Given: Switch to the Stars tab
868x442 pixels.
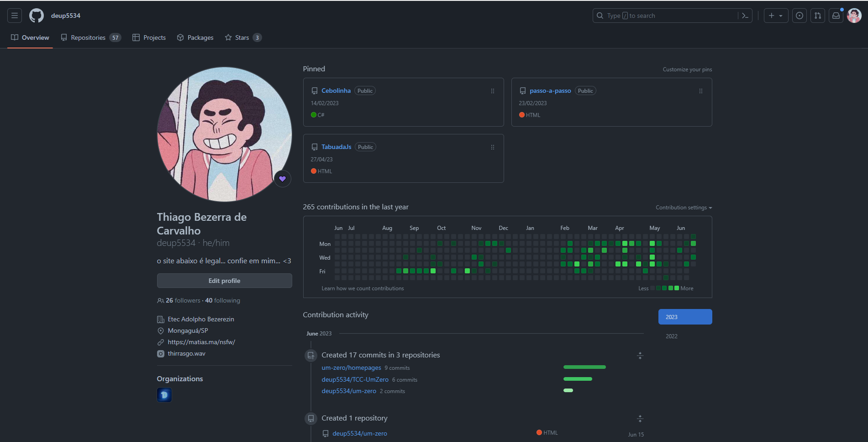Looking at the screenshot, I should coord(243,37).
